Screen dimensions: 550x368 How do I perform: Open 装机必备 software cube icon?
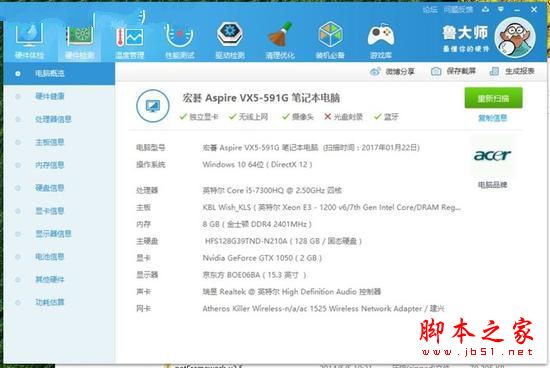pos(330,40)
